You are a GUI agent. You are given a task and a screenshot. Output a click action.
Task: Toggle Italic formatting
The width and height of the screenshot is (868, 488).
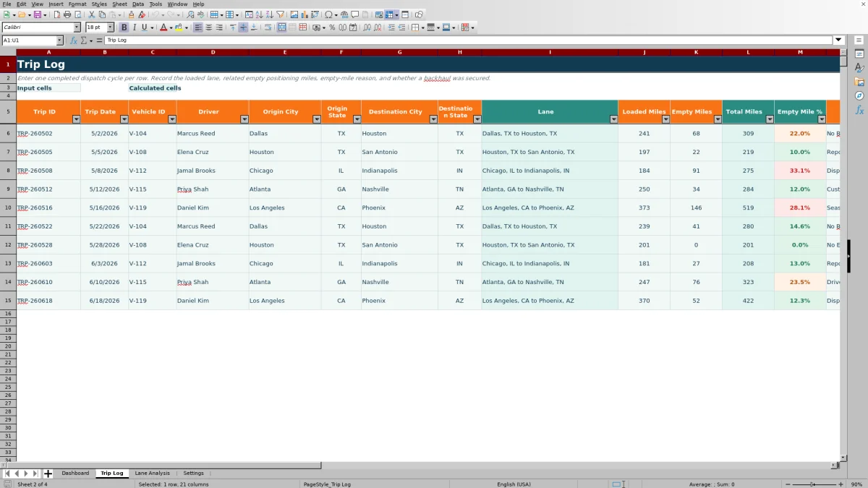[x=134, y=27]
